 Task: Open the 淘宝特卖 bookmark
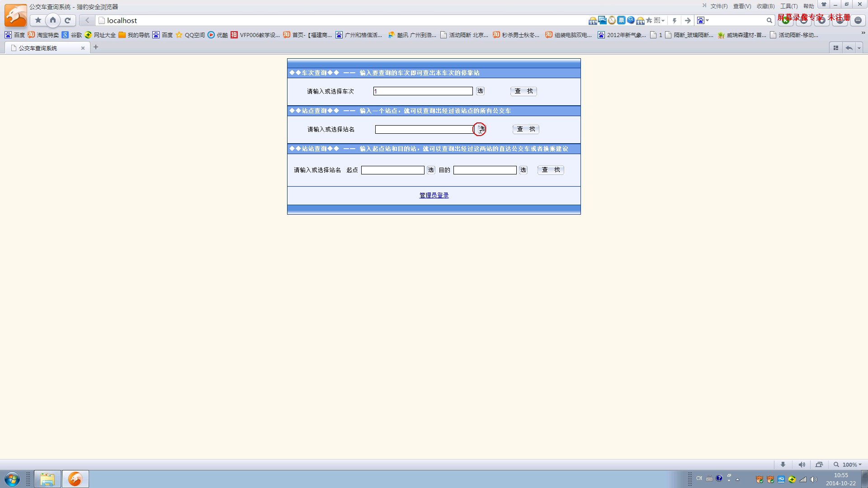pos(43,35)
